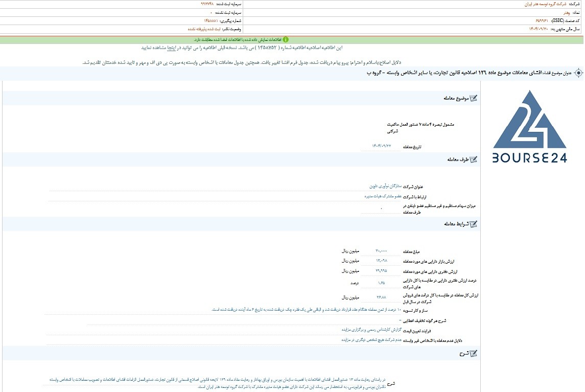This screenshot has height=392, width=585.
Task: Select company name شرکت گروه توسعه هنر ایران
Action: coord(546,4)
